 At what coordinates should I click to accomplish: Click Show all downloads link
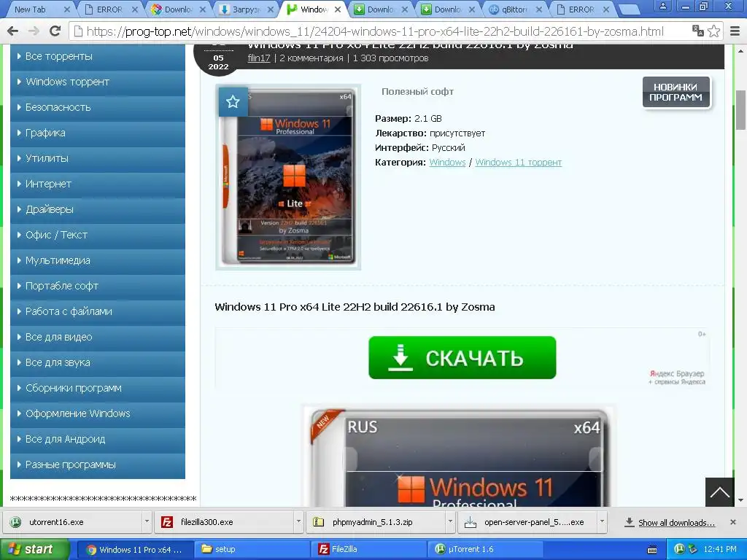click(676, 522)
